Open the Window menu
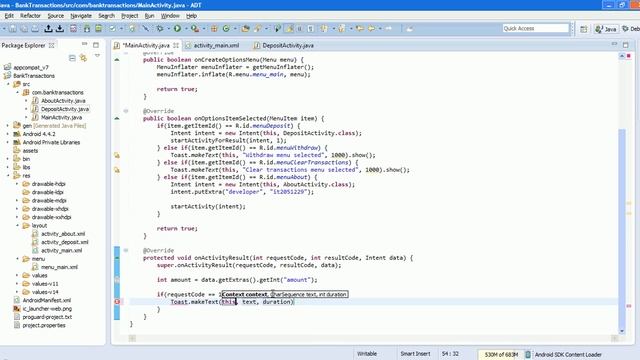The height and width of the screenshot is (360, 640). [170, 16]
